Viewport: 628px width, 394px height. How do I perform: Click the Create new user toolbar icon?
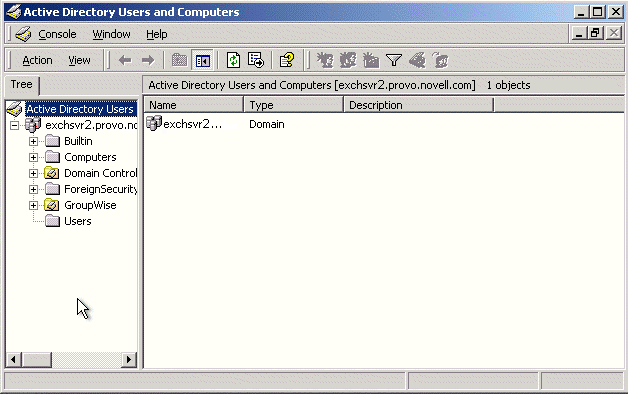coord(325,60)
